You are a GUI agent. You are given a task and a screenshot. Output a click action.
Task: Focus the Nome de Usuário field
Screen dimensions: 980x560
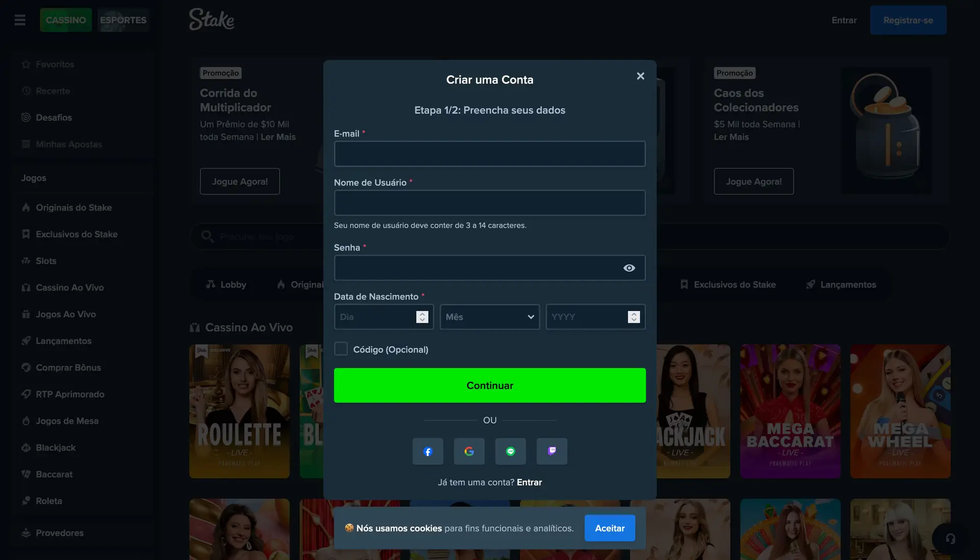(x=489, y=203)
